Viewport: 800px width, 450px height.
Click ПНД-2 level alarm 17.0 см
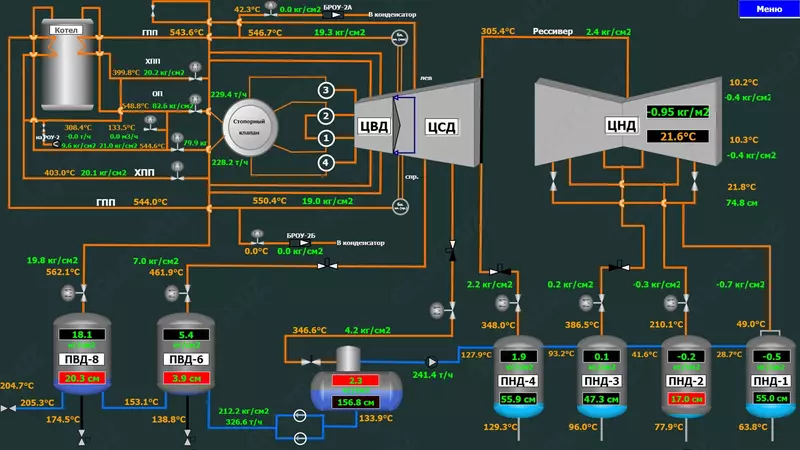(x=686, y=399)
